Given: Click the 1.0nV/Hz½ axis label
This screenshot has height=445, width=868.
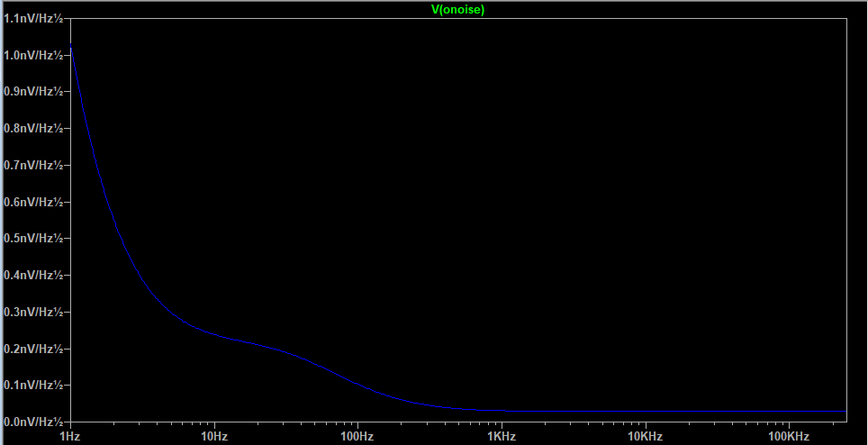Looking at the screenshot, I should [x=33, y=55].
